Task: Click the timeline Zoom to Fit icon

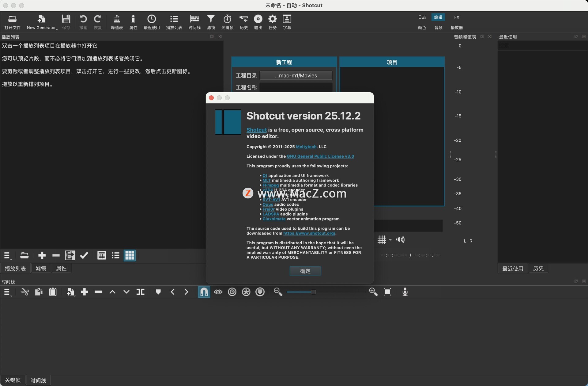Action: (387, 292)
